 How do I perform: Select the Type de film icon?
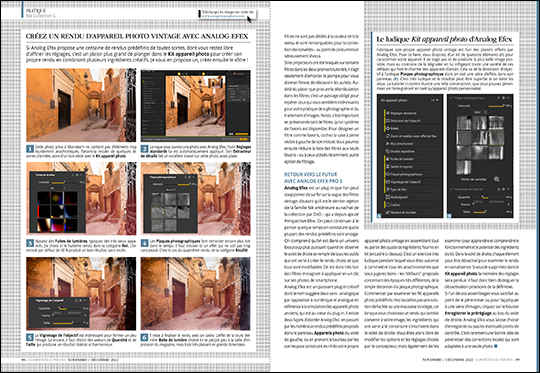click(387, 189)
